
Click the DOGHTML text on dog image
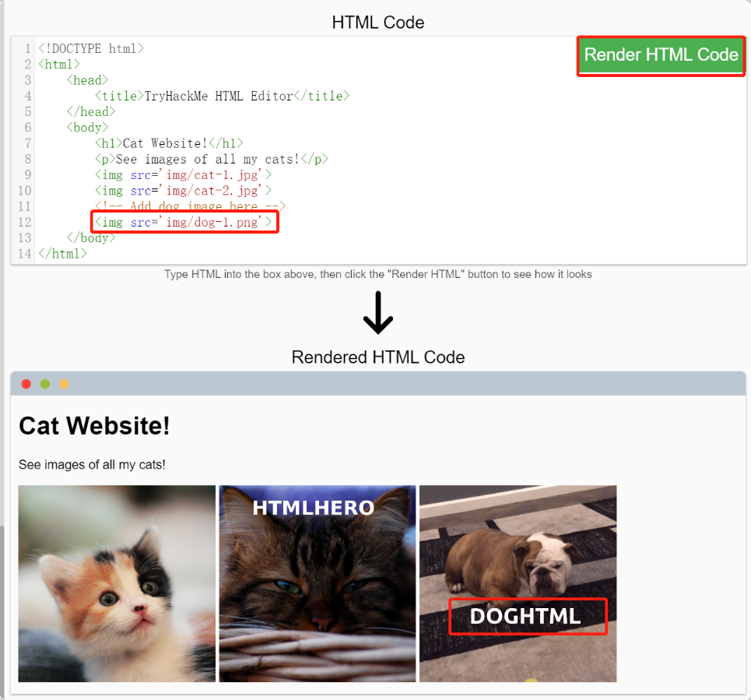click(525, 616)
